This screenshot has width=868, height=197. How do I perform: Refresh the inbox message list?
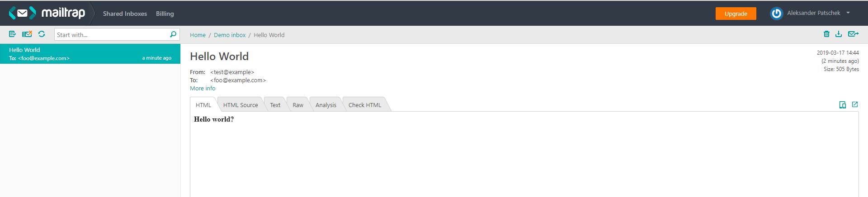42,34
